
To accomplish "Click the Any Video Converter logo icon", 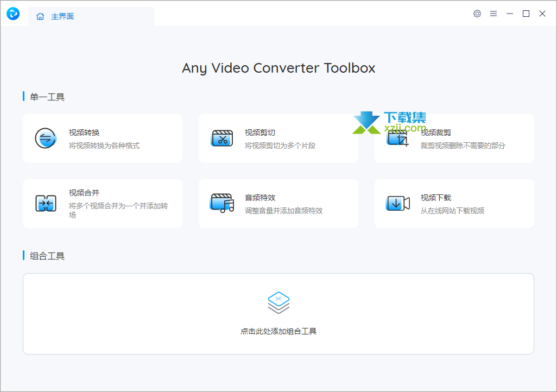I will [13, 14].
